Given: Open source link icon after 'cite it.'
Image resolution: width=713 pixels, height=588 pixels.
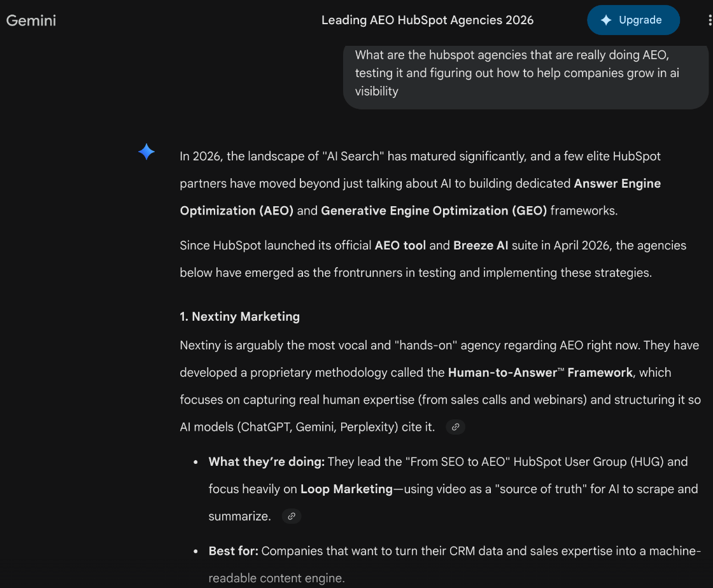Looking at the screenshot, I should pos(455,427).
